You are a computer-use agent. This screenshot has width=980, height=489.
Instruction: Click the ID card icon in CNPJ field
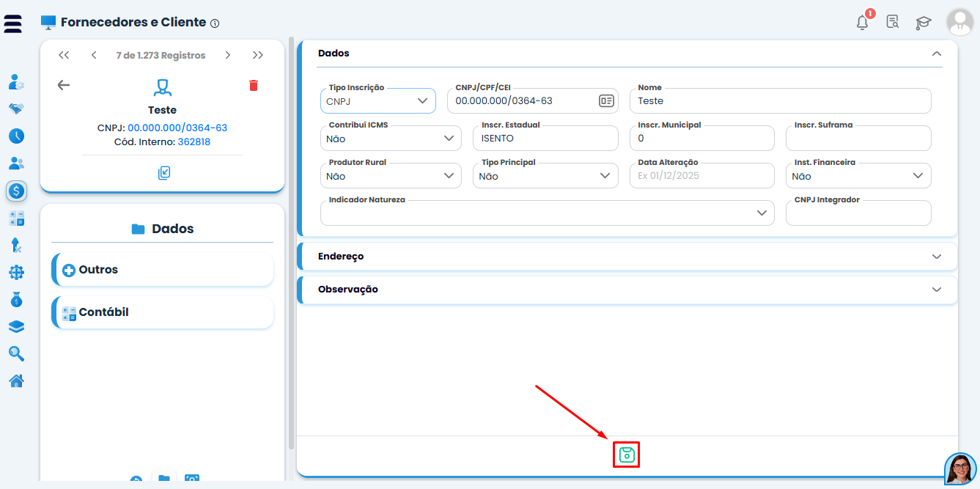click(606, 101)
